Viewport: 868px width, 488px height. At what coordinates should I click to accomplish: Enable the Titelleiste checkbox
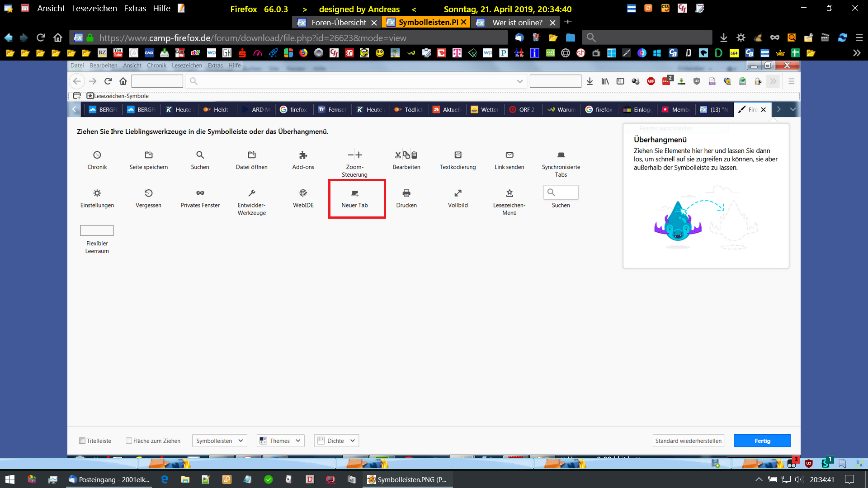pyautogui.click(x=82, y=441)
